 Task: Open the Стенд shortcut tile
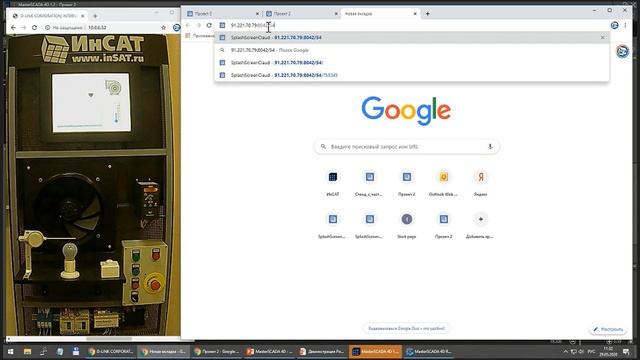pyautogui.click(x=369, y=182)
